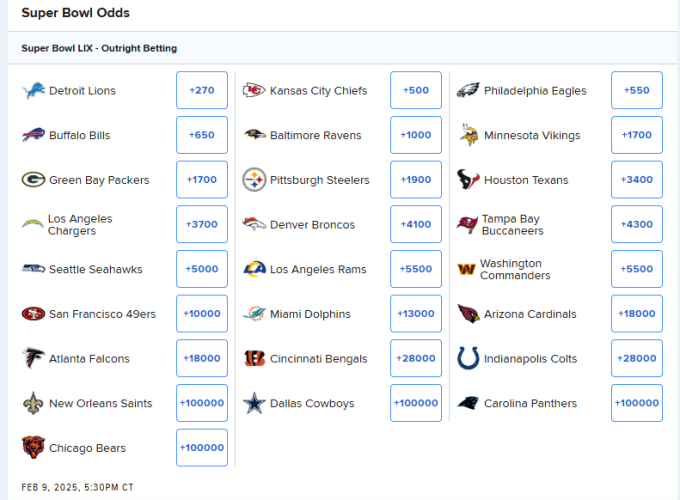Pick the Buffalo Bills +650 odds button
This screenshot has width=680, height=500.
click(202, 135)
